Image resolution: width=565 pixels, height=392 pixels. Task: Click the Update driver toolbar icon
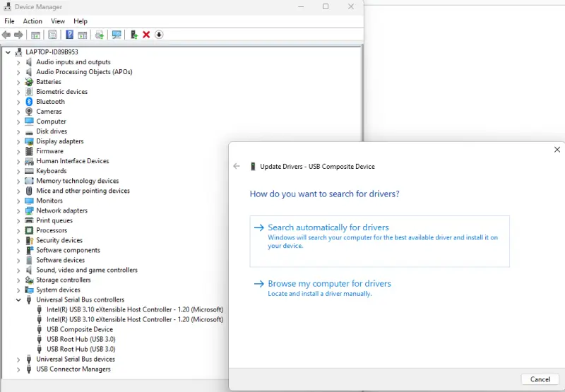pos(100,35)
